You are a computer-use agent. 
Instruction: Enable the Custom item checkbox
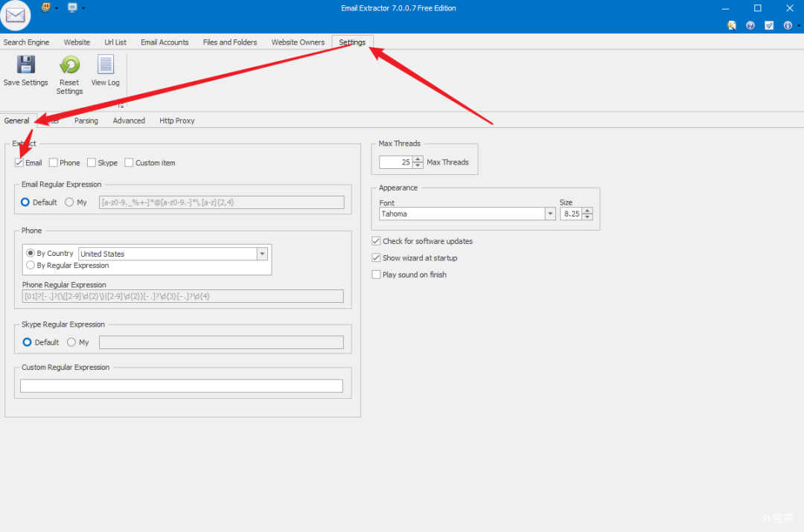(x=130, y=162)
